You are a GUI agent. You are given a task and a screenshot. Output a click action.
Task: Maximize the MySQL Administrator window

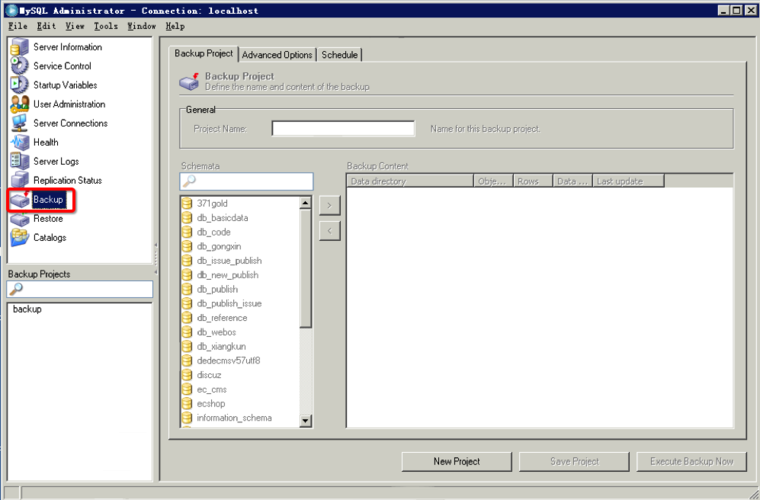(736, 10)
